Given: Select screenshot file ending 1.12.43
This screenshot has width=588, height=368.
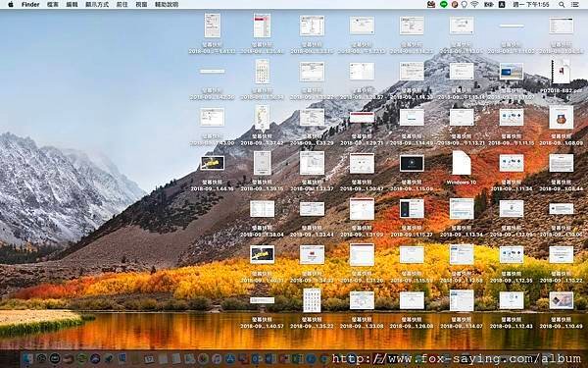Looking at the screenshot, I should coord(512,300).
